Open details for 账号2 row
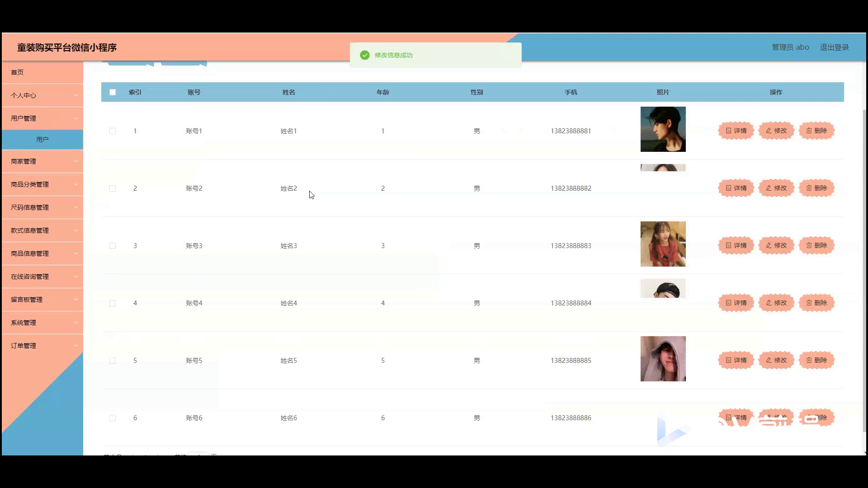 tap(736, 188)
